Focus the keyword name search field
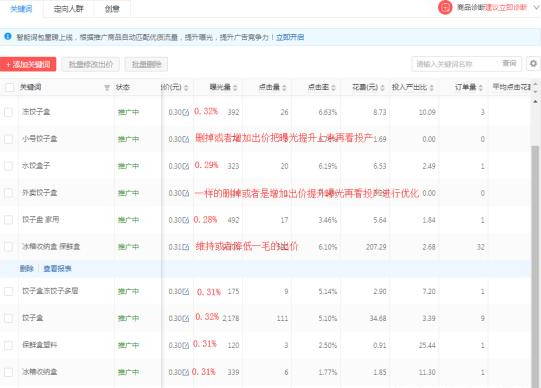541x388 pixels. 454,64
